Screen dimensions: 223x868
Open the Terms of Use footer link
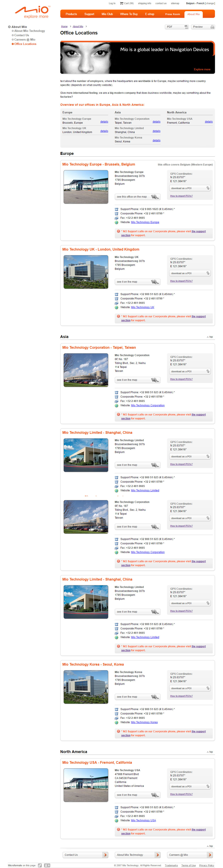coord(188,865)
